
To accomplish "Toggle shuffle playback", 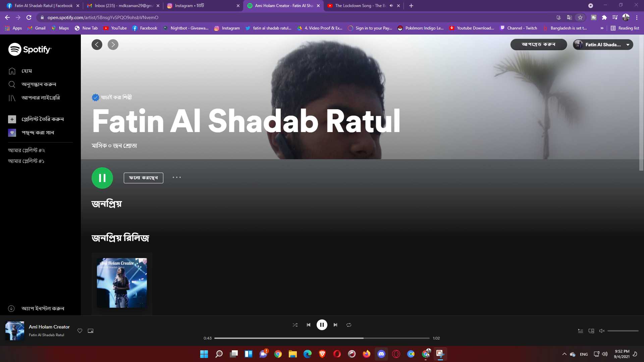I will pos(295,325).
